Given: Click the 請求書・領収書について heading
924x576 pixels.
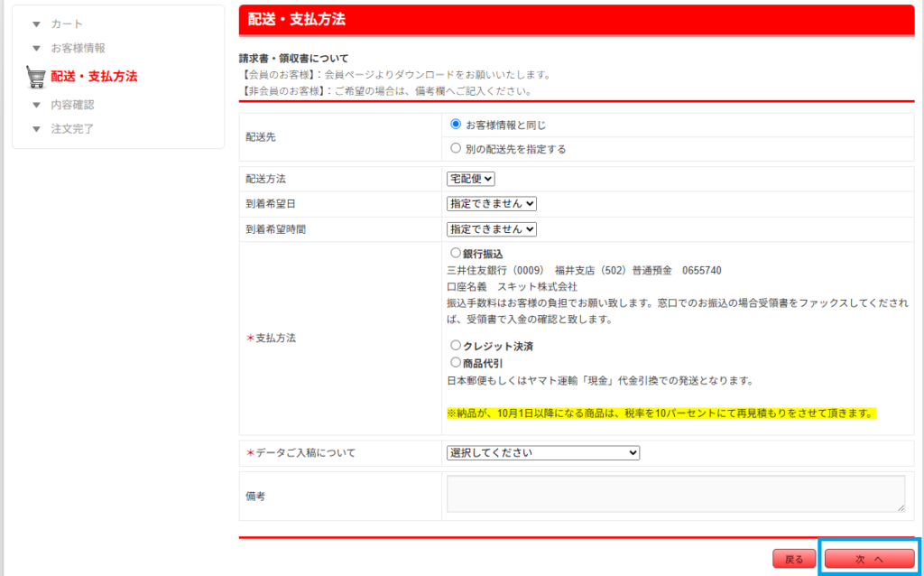Looking at the screenshot, I should [293, 59].
